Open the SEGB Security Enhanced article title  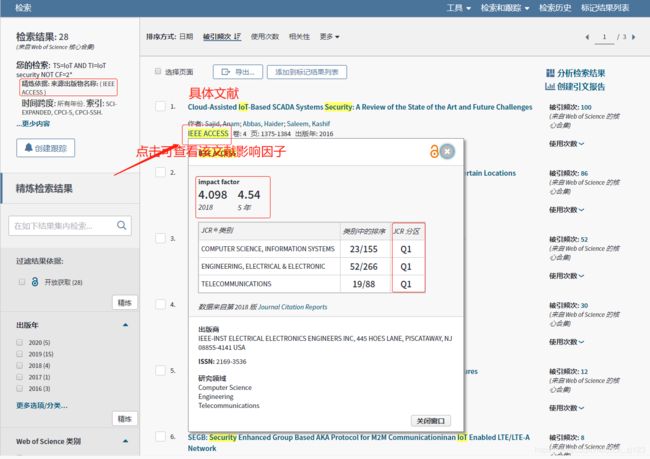point(359,442)
